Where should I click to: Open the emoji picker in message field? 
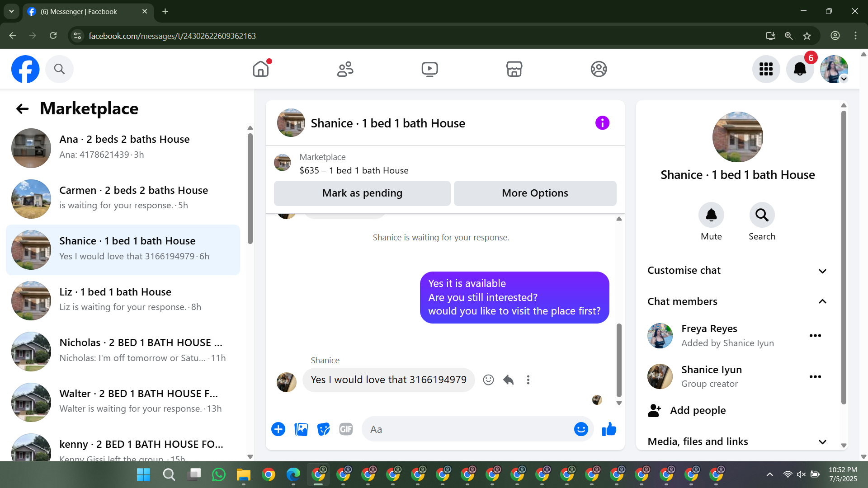581,429
